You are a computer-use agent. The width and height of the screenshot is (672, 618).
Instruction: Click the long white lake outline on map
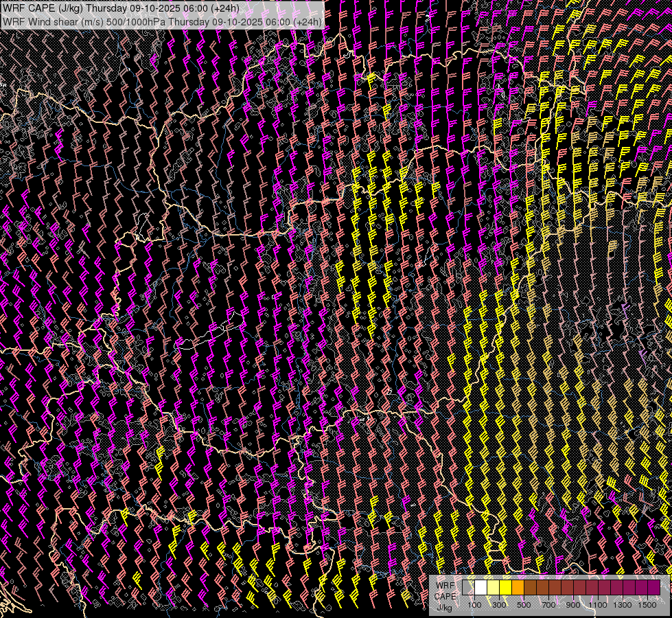pyautogui.click(x=209, y=332)
